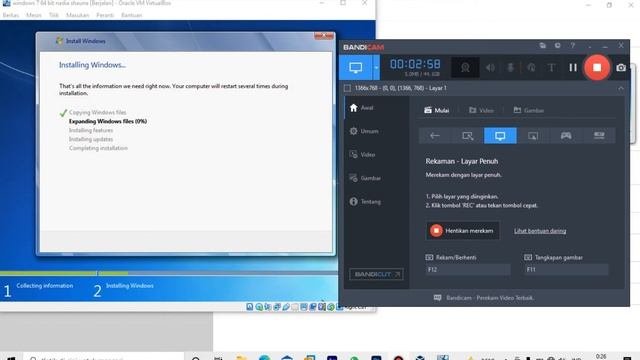Click the Rekam/Berhenti hotkey field F12

[468, 269]
